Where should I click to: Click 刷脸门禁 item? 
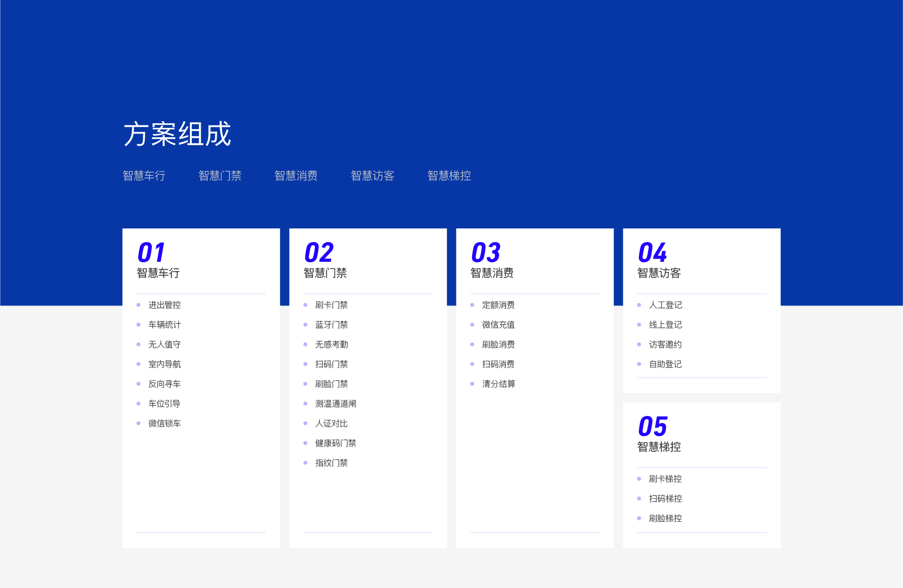(x=331, y=384)
